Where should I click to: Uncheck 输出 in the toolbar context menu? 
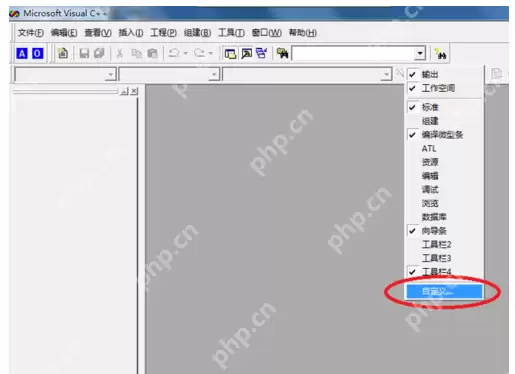(445, 74)
